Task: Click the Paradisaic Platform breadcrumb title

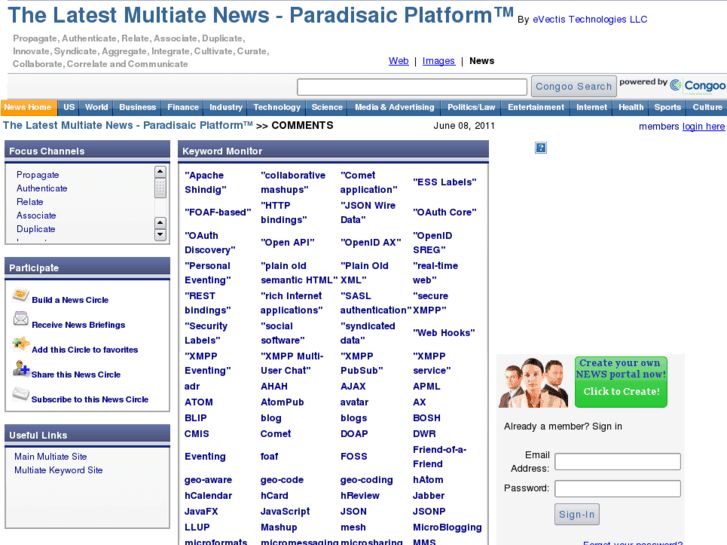Action: click(128, 125)
